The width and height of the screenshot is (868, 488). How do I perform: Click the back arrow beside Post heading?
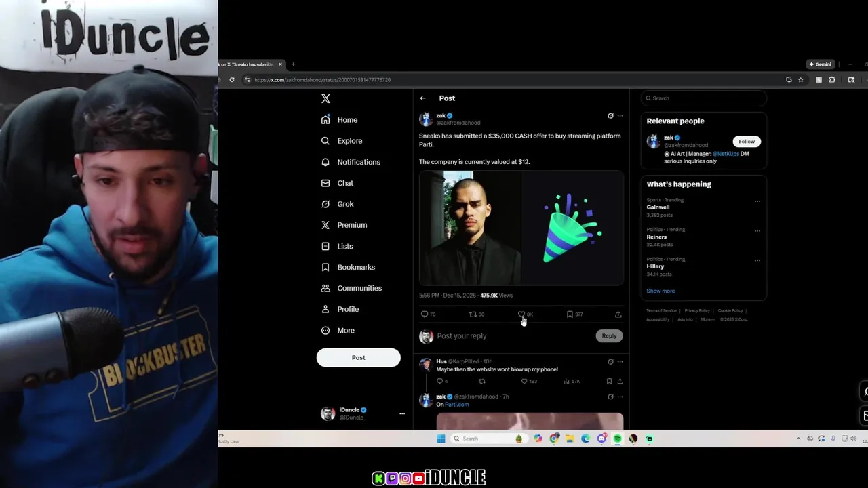click(422, 98)
